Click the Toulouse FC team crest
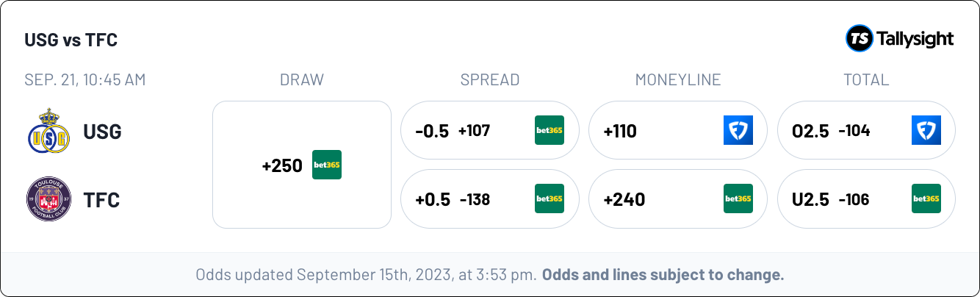Image resolution: width=980 pixels, height=297 pixels. [x=48, y=199]
